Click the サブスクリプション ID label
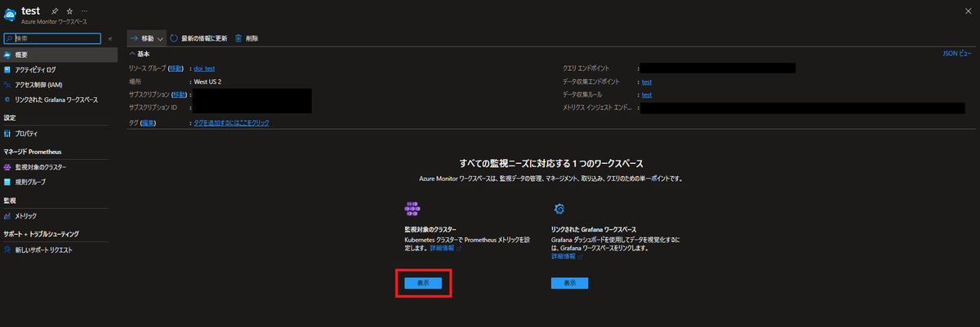The image size is (980, 327). [x=153, y=108]
